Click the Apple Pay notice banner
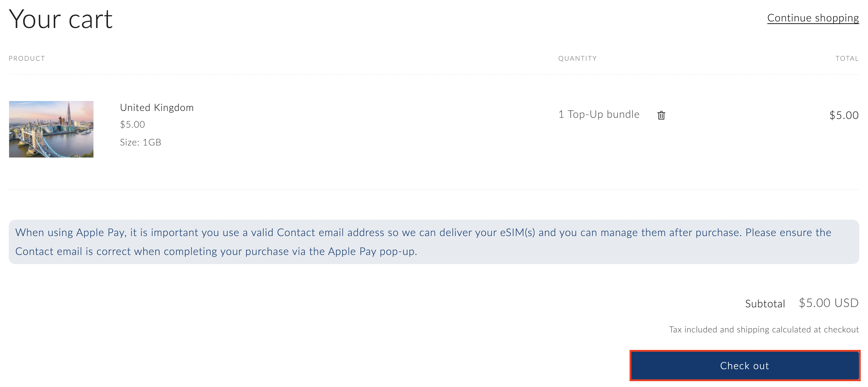868x387 pixels. point(434,242)
